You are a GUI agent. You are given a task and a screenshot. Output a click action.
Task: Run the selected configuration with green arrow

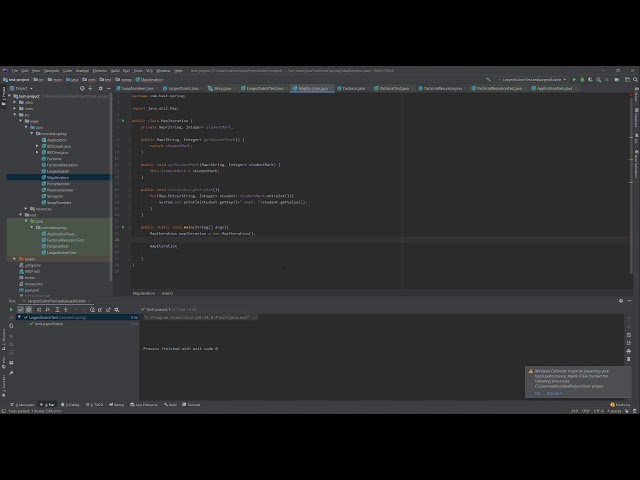(x=574, y=80)
